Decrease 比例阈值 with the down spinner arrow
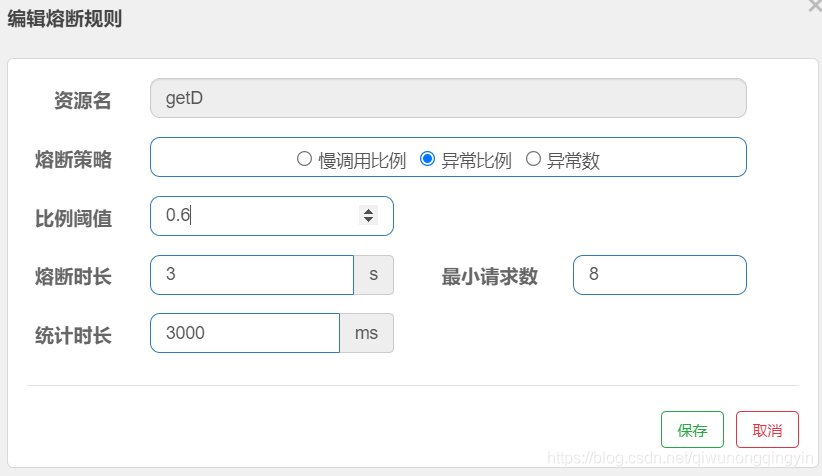The width and height of the screenshot is (822, 476). [x=369, y=219]
